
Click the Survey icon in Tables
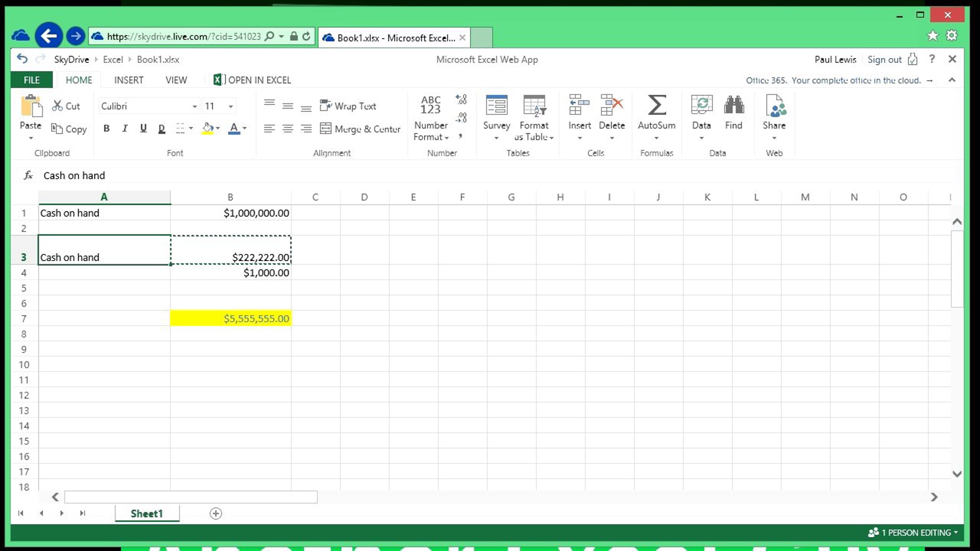496,105
